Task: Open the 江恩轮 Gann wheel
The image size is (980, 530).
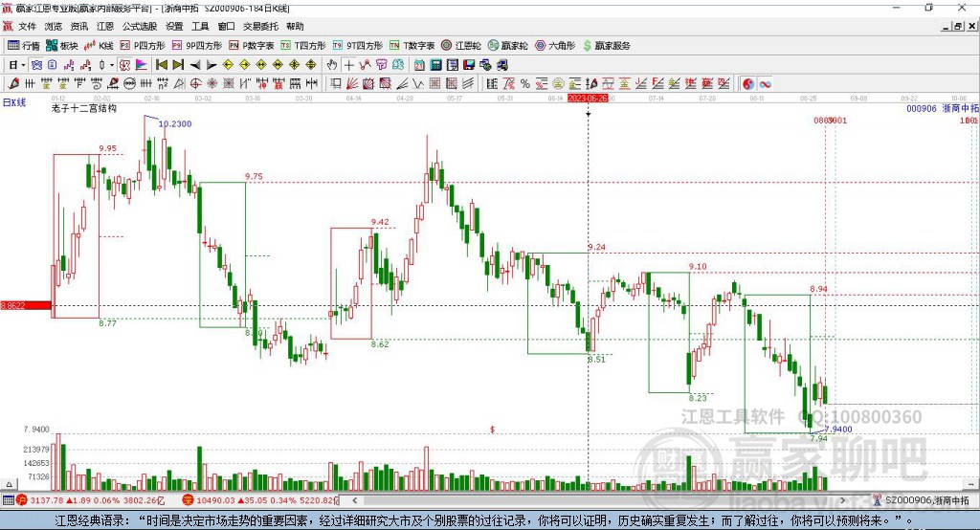Action: click(461, 46)
